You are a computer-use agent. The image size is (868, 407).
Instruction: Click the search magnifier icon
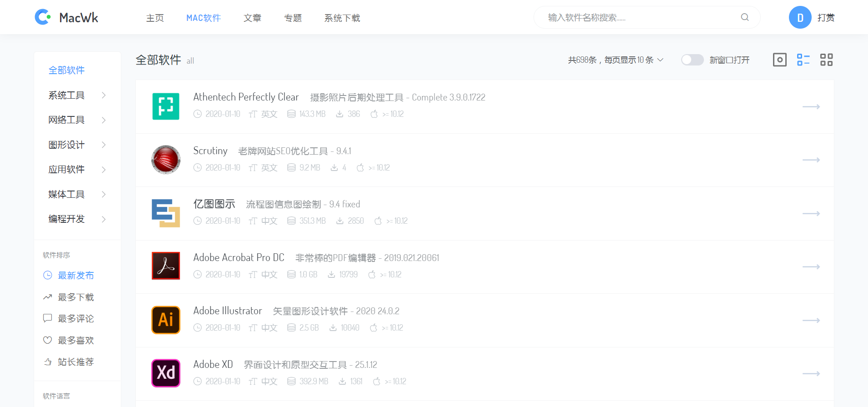[x=744, y=17]
